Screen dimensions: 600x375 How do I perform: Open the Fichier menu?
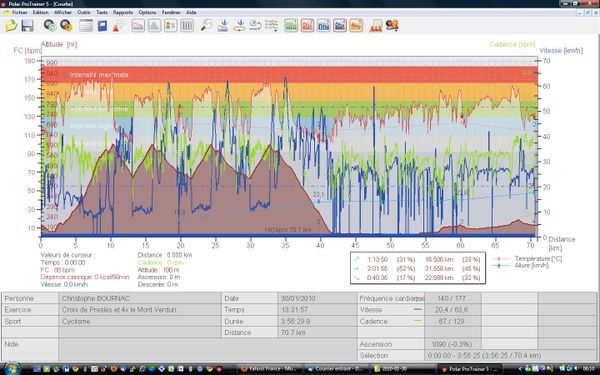(19, 12)
